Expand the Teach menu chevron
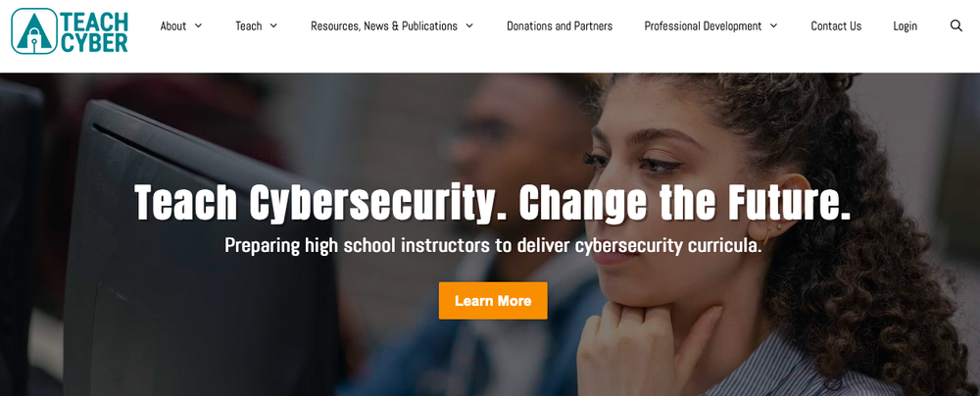 click(273, 25)
